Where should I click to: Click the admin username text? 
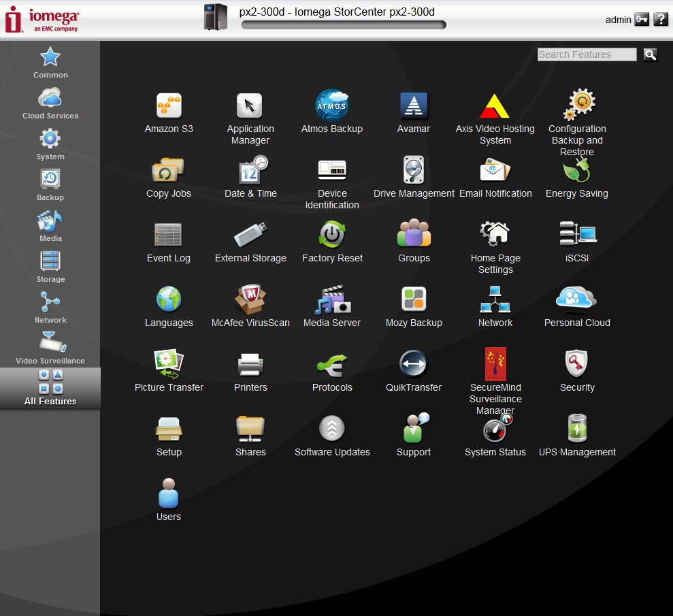618,20
